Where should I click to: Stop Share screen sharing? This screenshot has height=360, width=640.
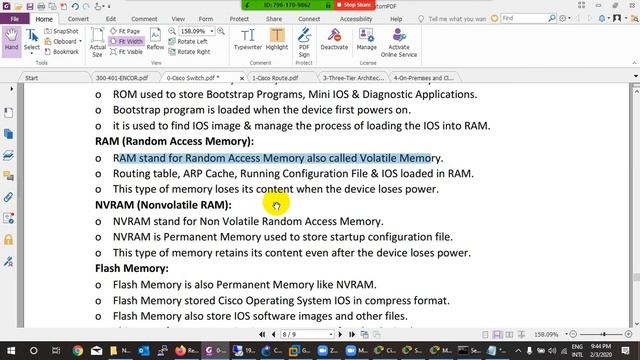354,5
